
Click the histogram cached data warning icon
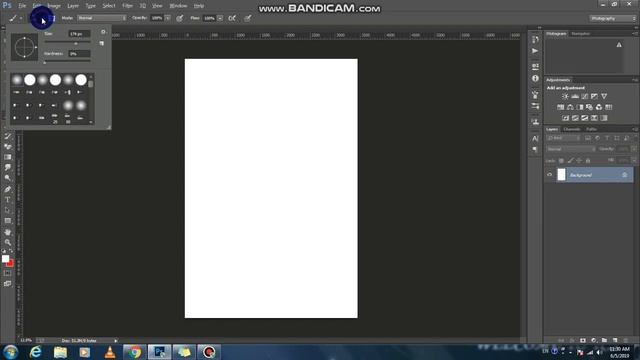[619, 45]
